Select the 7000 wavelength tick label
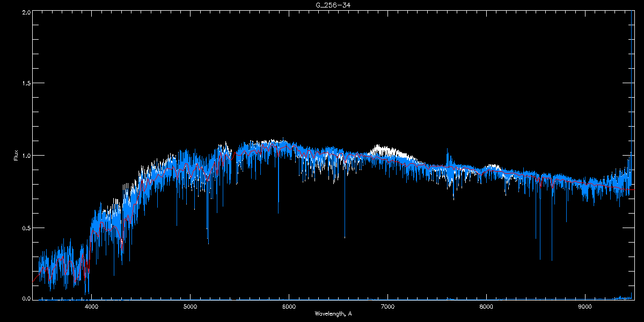Viewport: 644px width, 322px height. [387, 306]
